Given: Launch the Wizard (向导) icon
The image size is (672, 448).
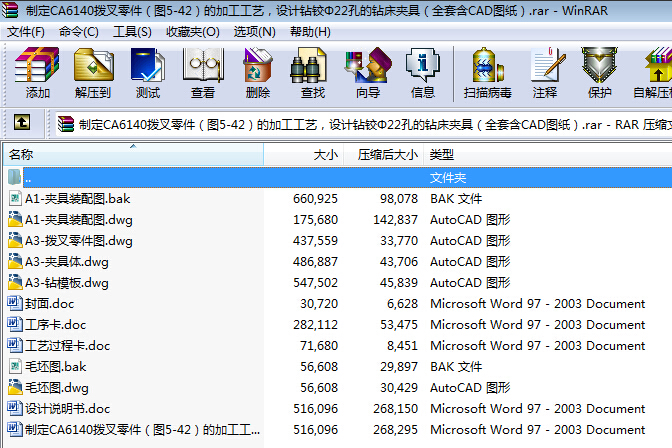Looking at the screenshot, I should pos(368,65).
